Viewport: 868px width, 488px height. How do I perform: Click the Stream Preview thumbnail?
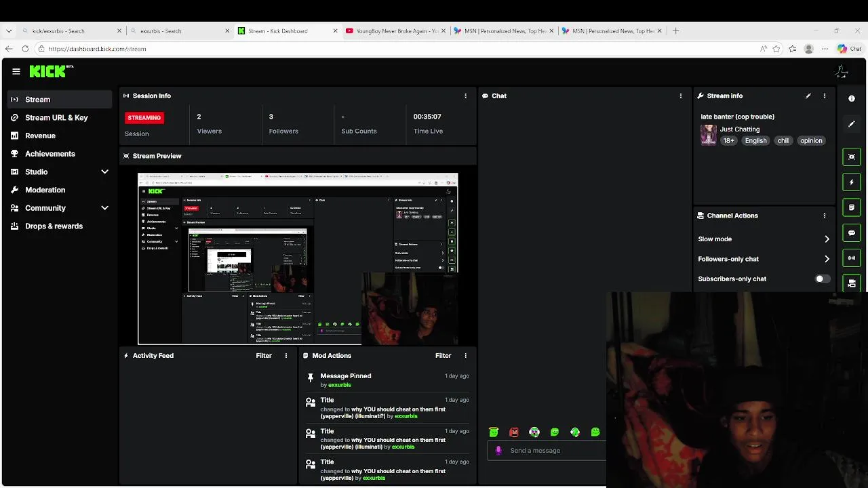[298, 259]
